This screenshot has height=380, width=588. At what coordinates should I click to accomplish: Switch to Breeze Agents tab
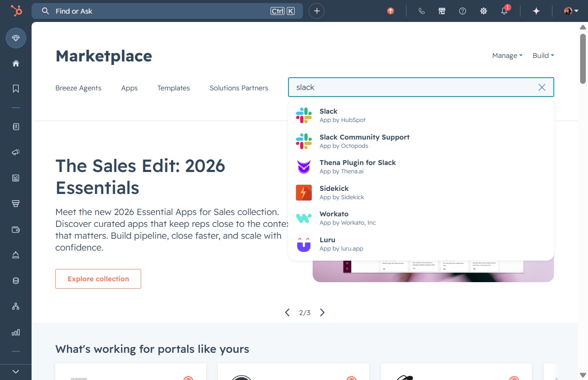pos(78,88)
